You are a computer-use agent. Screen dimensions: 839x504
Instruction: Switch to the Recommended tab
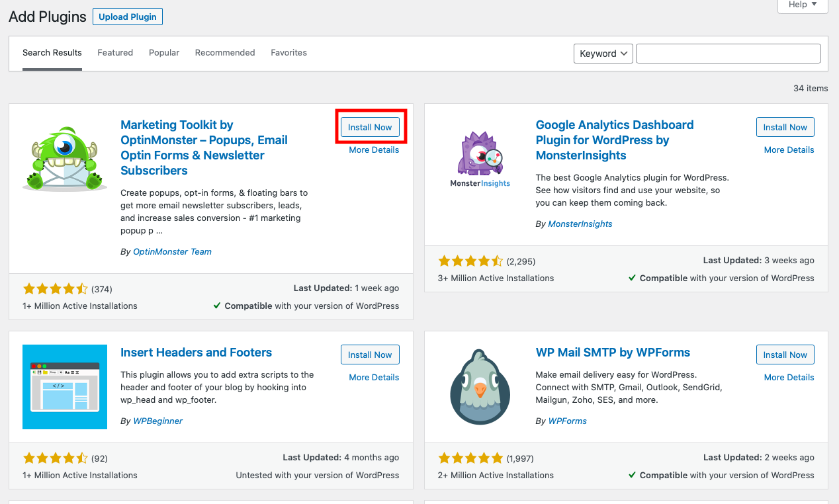point(225,53)
